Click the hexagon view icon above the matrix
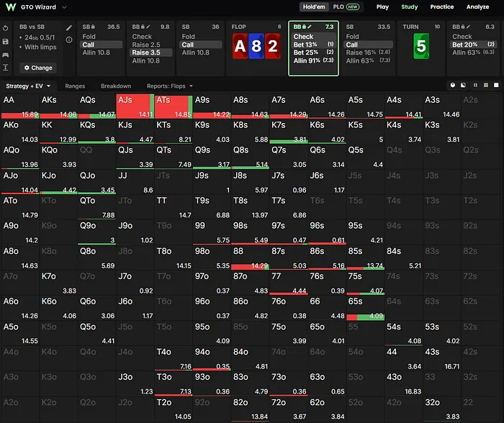This screenshot has height=423, width=504. click(x=453, y=85)
